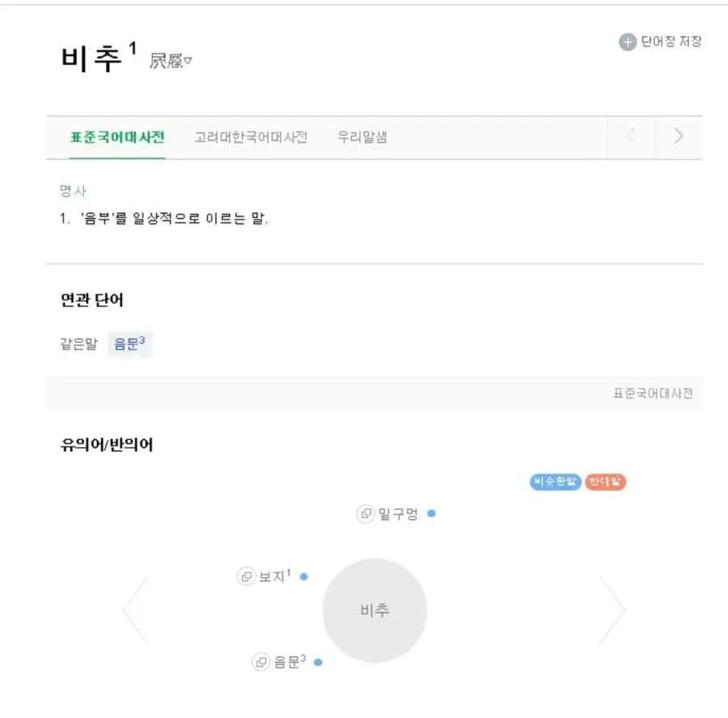Open the copy icon beside 밑구멍
Viewport: 728px width, 718px height.
(x=366, y=513)
